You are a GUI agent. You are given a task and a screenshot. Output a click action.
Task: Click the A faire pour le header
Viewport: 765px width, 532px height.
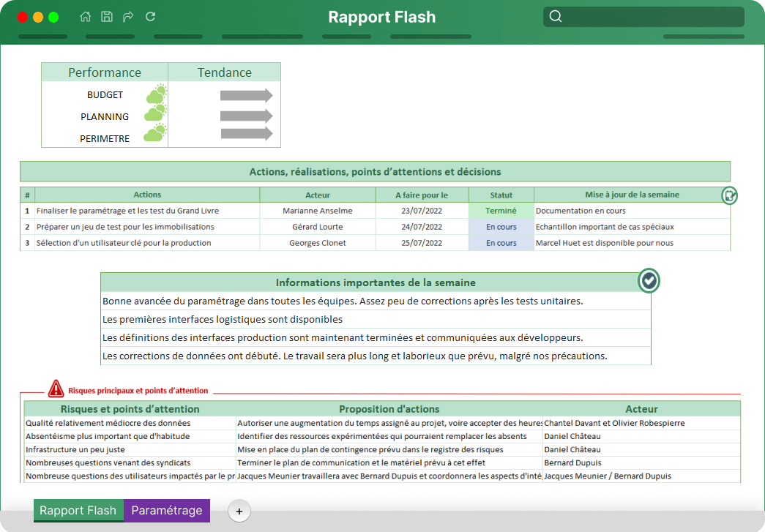[422, 195]
